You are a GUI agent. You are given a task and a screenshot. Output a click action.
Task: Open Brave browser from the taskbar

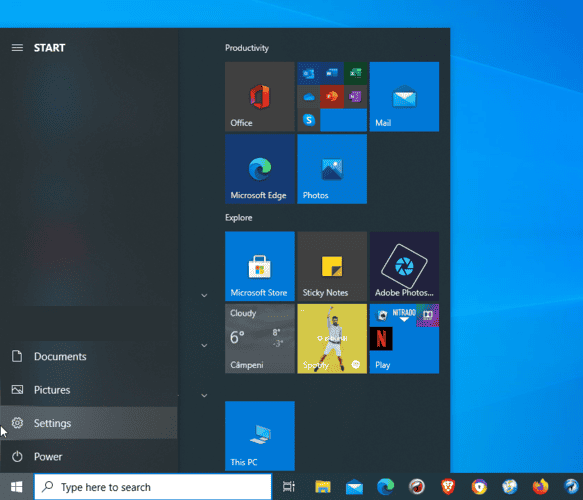448,487
